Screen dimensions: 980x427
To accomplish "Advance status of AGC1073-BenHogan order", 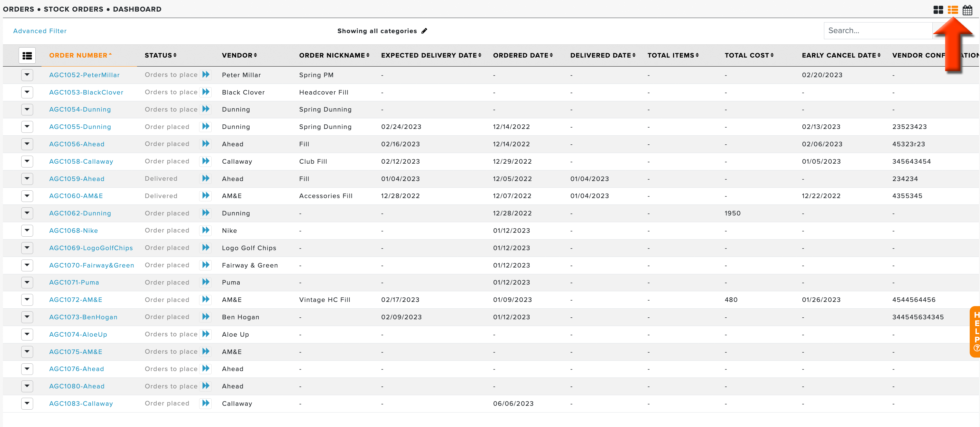I will [206, 317].
